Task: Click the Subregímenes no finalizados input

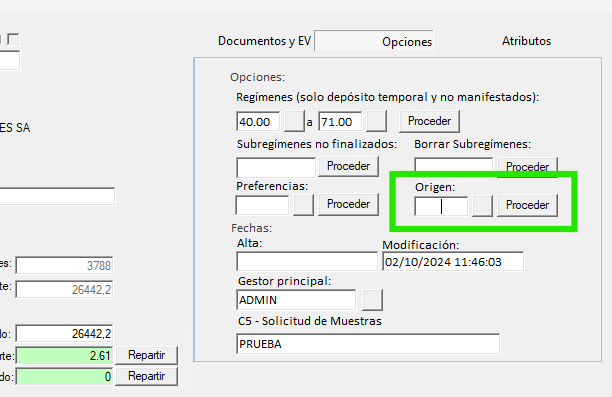Action: tap(276, 167)
